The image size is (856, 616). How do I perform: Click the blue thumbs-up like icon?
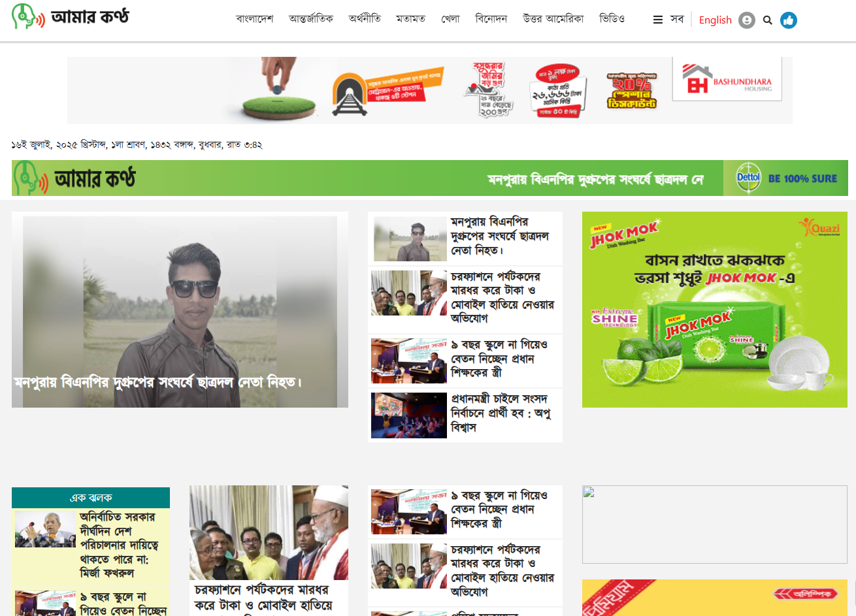pos(789,20)
